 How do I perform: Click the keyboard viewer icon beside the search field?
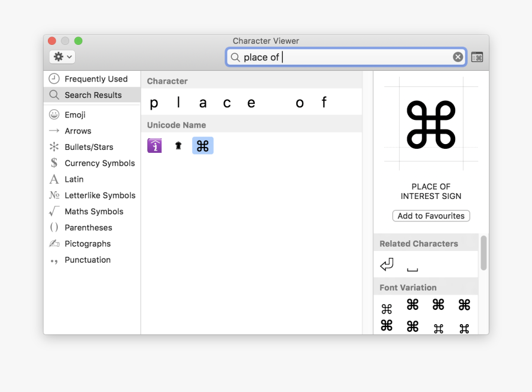477,57
